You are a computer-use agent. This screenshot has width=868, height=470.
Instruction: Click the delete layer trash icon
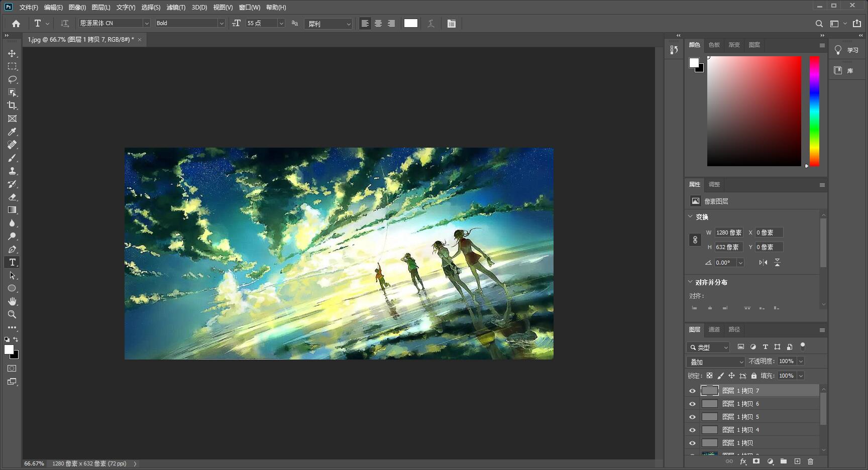click(810, 461)
